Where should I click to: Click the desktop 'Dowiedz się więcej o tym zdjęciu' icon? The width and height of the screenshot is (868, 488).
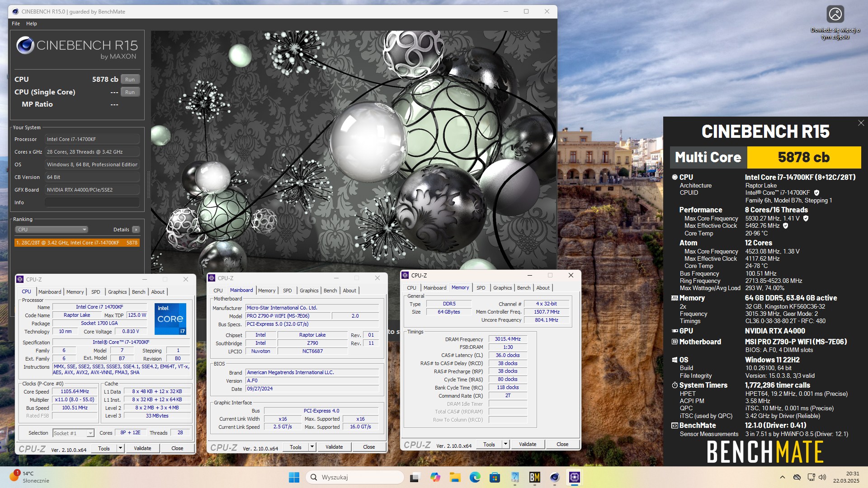pos(835,23)
